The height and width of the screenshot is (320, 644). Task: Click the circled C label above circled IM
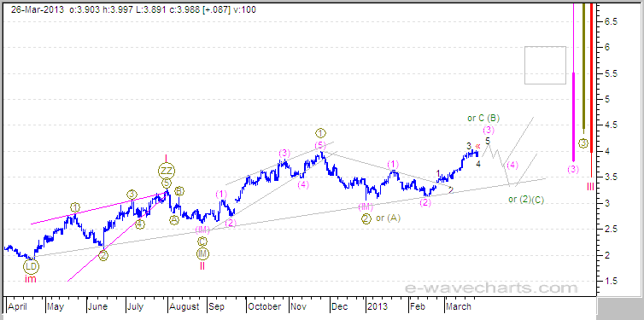[x=202, y=241]
